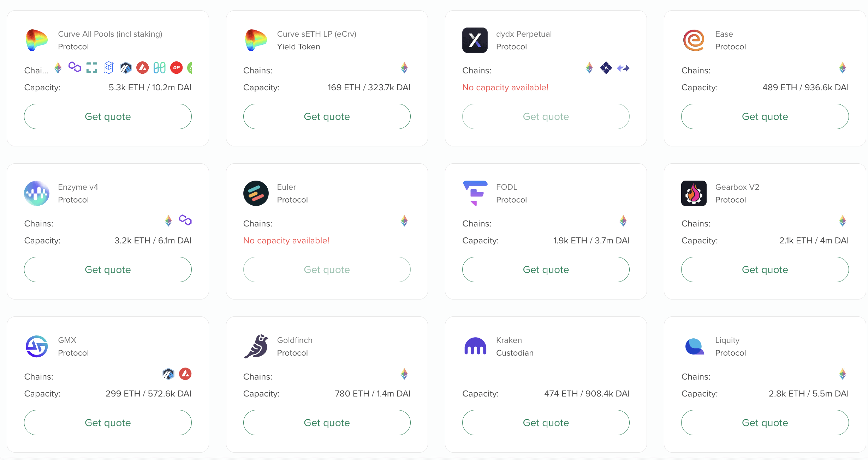Get quote for Curve sETH LP (eCrv)
Screen dimensions: 868x460
[x=327, y=116]
